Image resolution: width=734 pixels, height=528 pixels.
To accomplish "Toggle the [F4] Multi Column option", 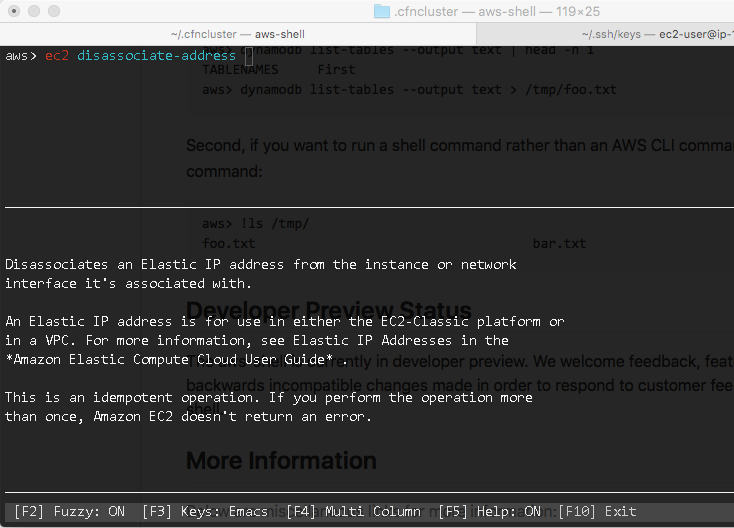I will coord(353,511).
